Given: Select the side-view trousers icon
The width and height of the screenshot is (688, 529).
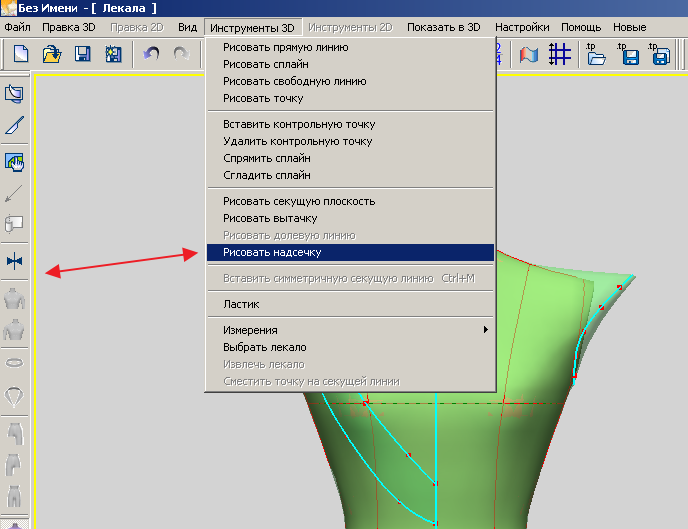Looking at the screenshot, I should (x=15, y=434).
